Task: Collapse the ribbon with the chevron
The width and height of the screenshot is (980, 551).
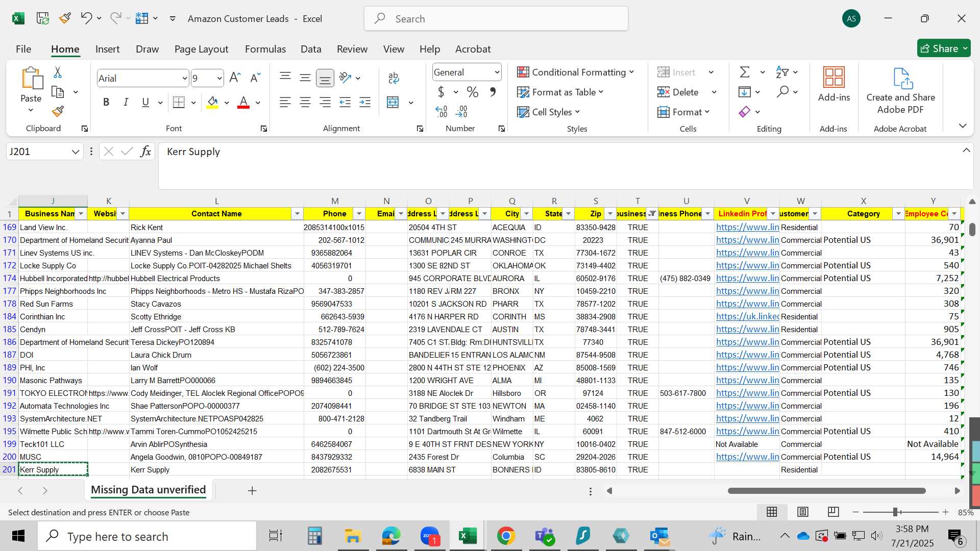Action: pos(963,126)
